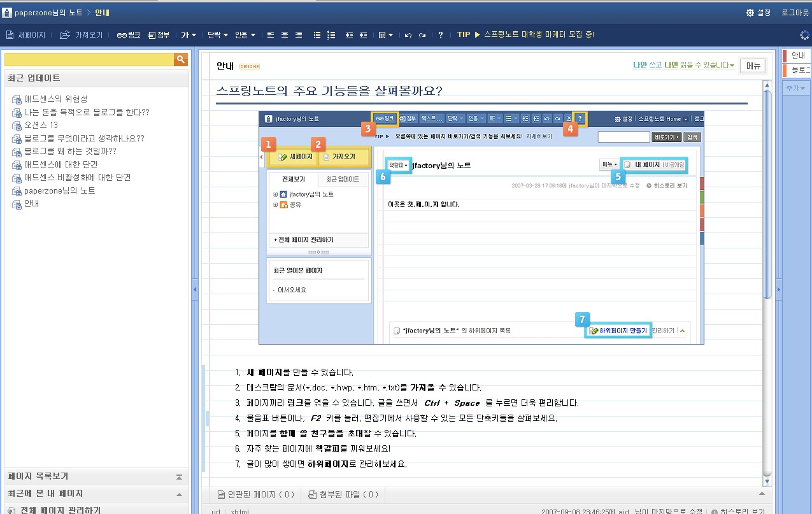Redo the last edit
This screenshot has height=514, width=812.
[x=422, y=35]
